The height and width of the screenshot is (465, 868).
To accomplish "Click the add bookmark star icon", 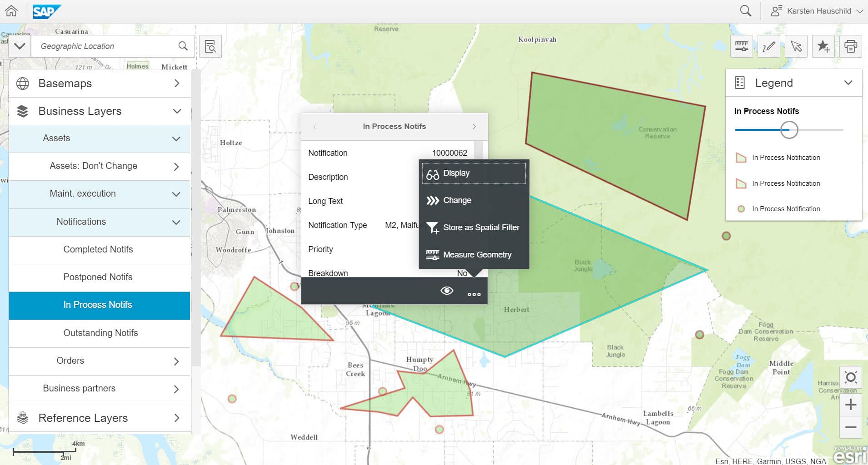I will click(x=823, y=46).
